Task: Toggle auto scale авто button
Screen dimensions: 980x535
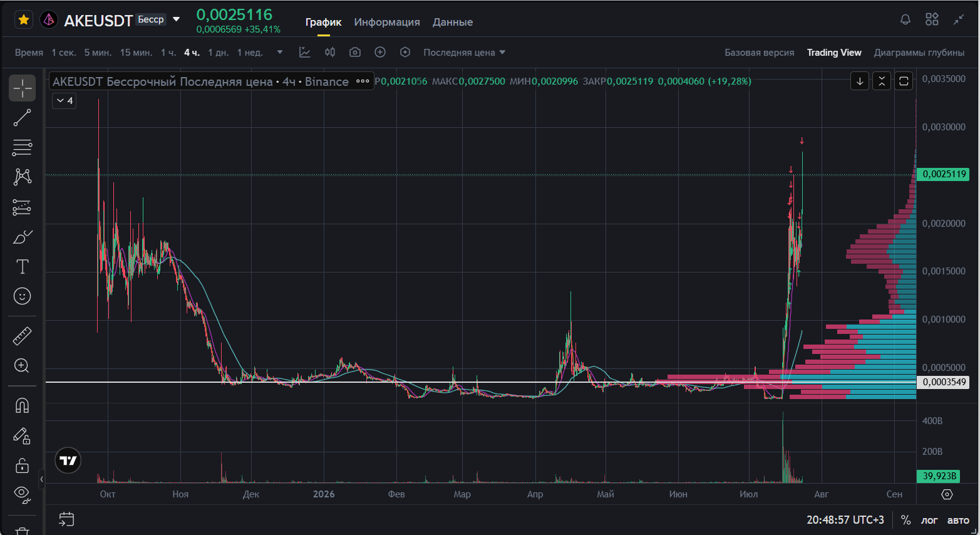Action: click(958, 520)
